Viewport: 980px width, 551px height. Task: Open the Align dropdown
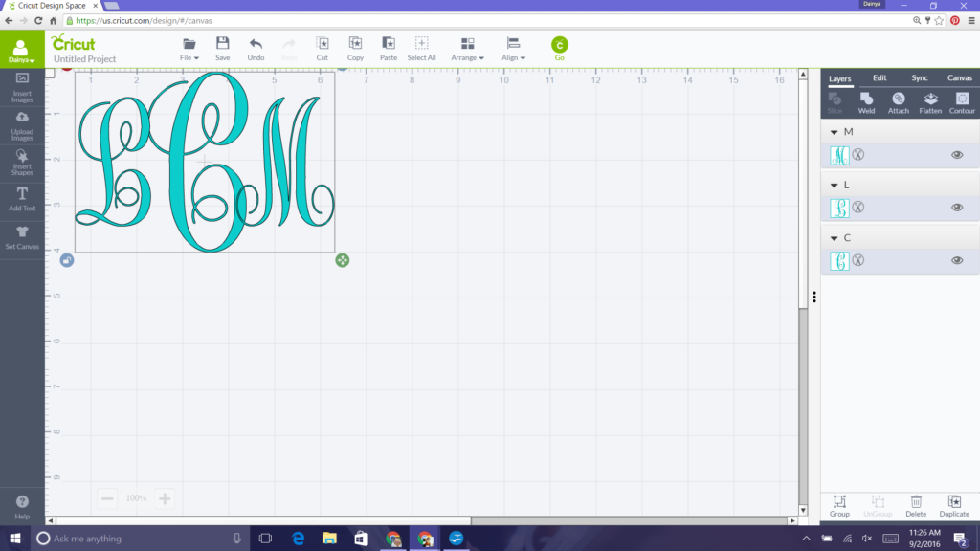pos(513,49)
